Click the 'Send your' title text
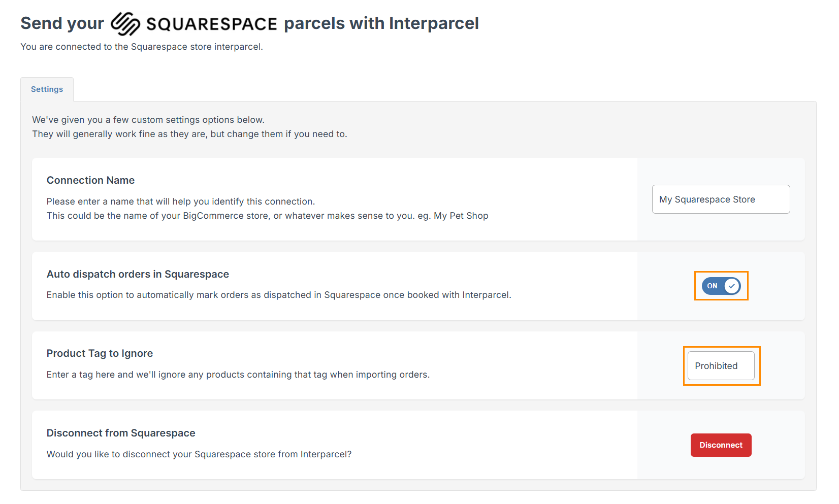 coord(62,23)
